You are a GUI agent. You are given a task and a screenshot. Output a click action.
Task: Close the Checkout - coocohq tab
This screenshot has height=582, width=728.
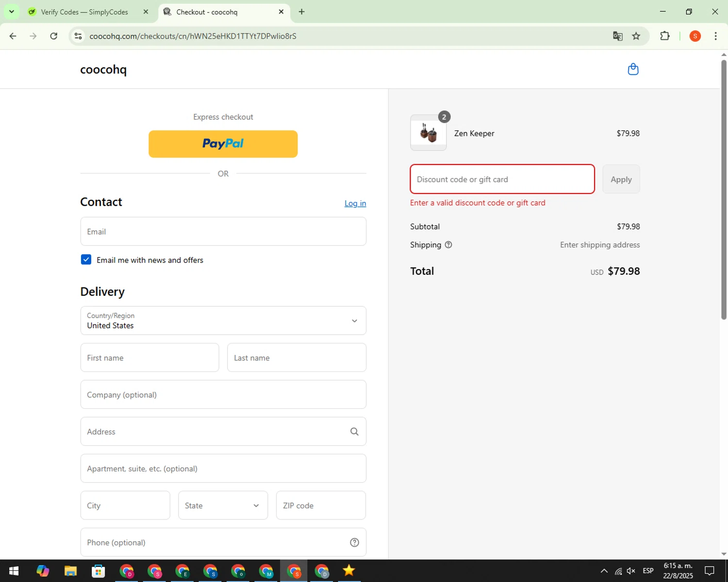281,12
